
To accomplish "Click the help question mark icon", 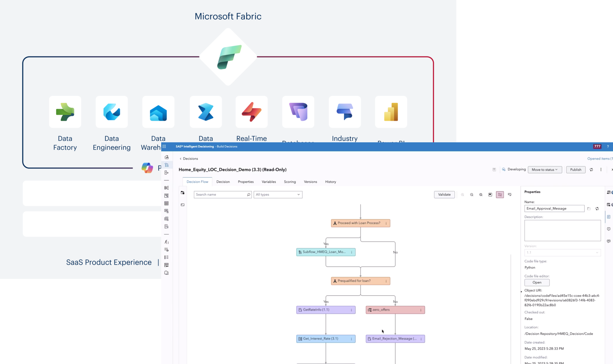I will tap(608, 147).
